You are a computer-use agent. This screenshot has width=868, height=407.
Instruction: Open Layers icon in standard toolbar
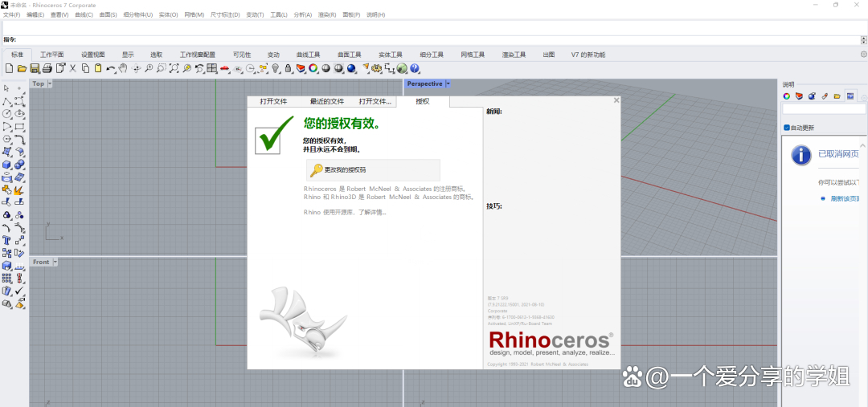(x=301, y=68)
